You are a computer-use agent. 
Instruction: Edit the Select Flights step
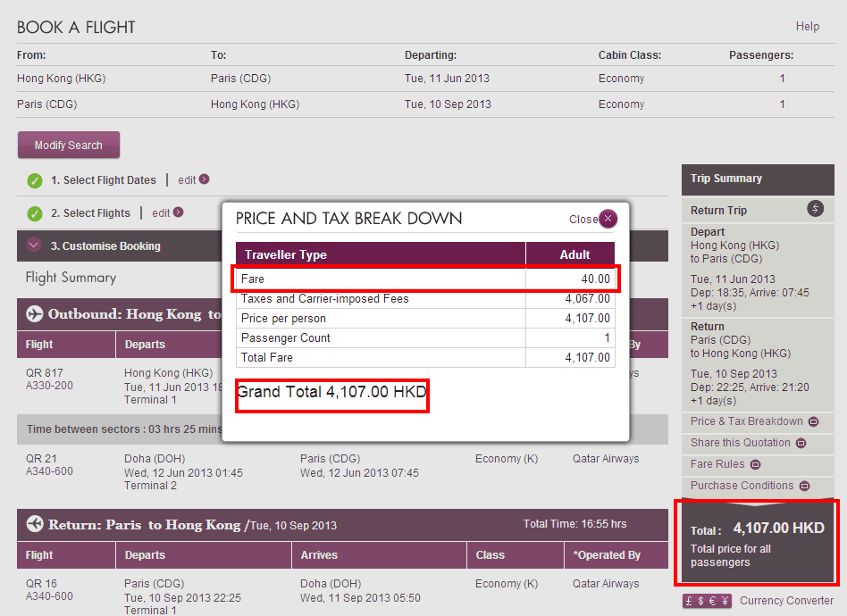click(161, 213)
